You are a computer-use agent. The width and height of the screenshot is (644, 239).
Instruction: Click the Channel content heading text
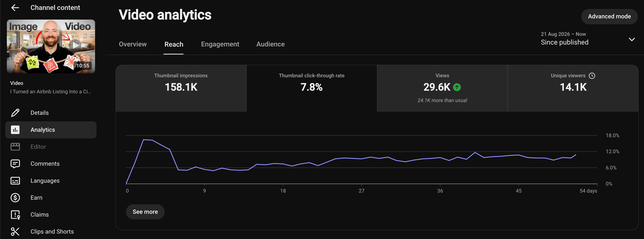pyautogui.click(x=55, y=8)
